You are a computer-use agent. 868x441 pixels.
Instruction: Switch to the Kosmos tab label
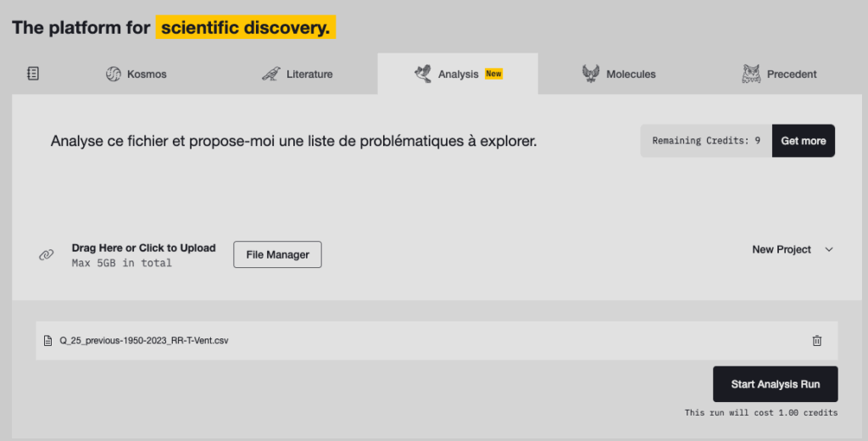[x=147, y=74]
